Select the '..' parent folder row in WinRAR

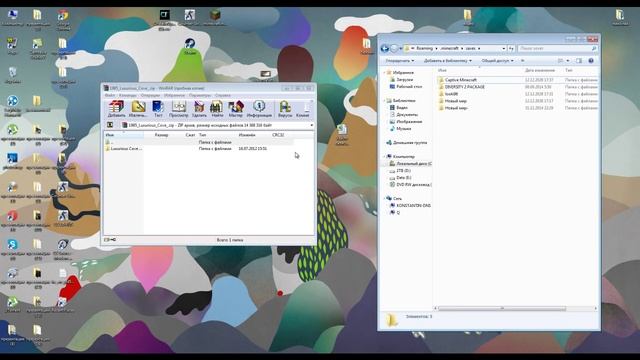pyautogui.click(x=198, y=142)
